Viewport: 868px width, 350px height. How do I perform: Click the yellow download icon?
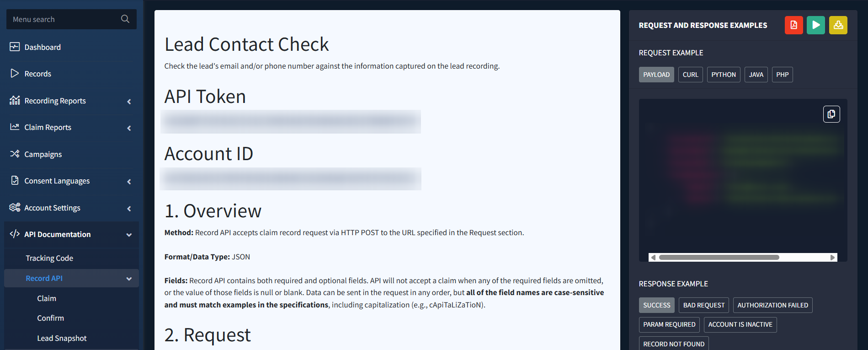pos(838,25)
